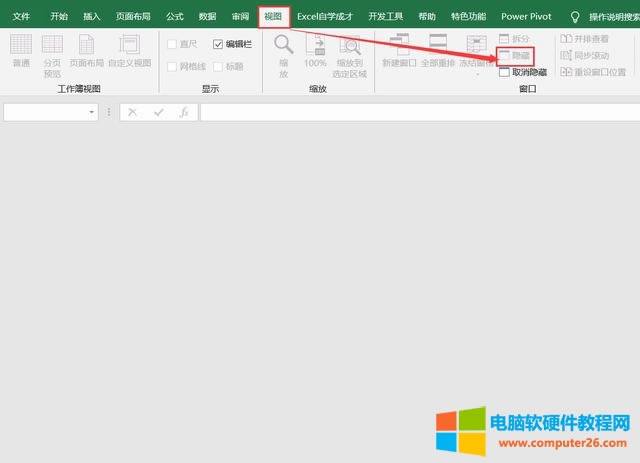The width and height of the screenshot is (640, 463).
Task: Open the Developer (开发工具) tab
Action: pos(386,17)
